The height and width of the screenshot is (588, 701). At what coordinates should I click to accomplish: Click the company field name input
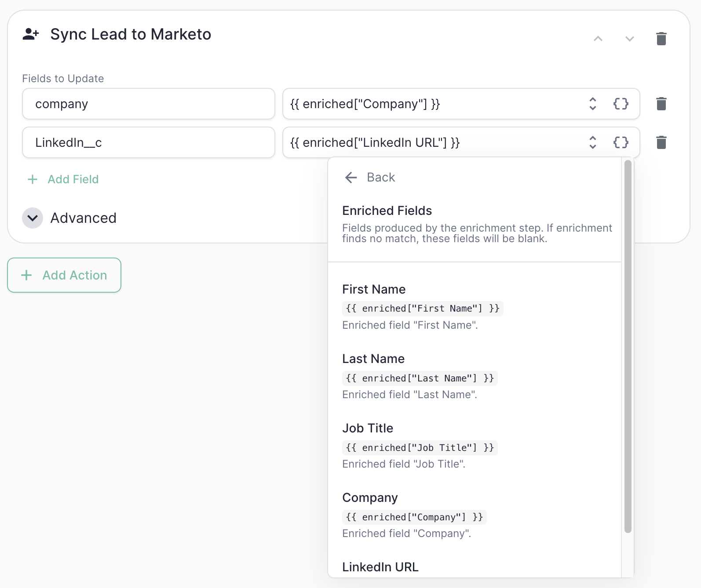pos(149,104)
